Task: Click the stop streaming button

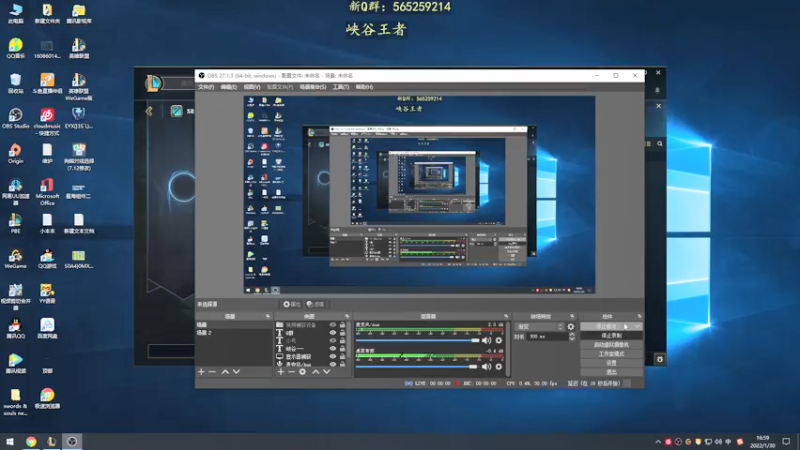Action: coord(607,326)
